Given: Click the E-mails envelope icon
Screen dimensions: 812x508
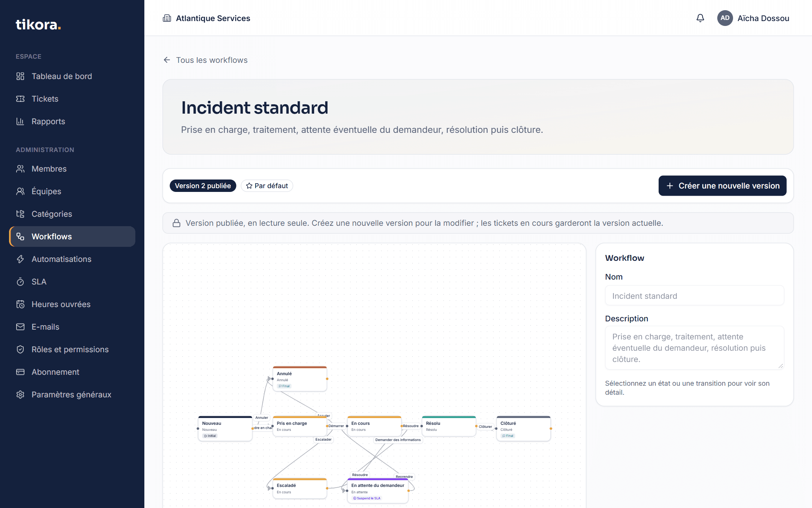Looking at the screenshot, I should (20, 327).
